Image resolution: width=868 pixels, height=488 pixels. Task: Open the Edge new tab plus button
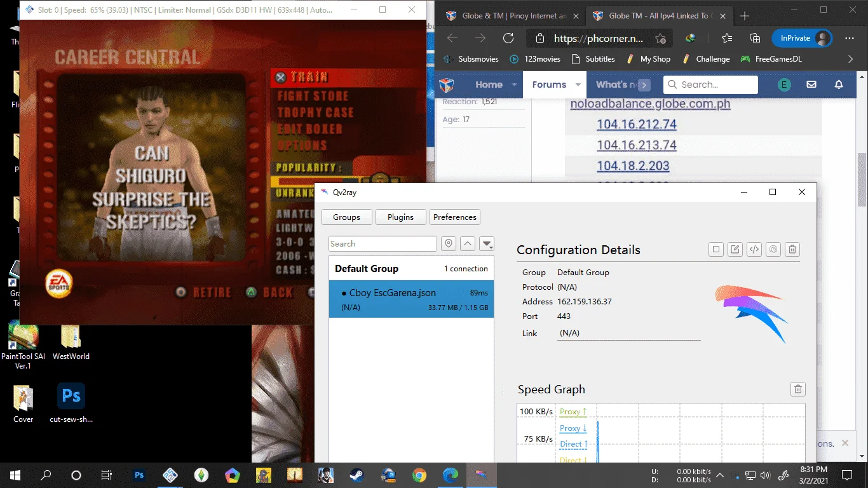click(745, 16)
